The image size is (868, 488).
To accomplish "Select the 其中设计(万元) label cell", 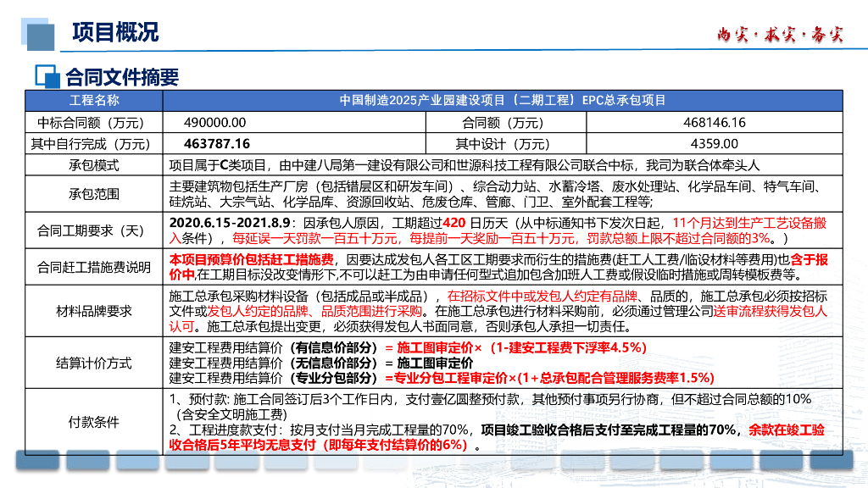I will tap(506, 144).
